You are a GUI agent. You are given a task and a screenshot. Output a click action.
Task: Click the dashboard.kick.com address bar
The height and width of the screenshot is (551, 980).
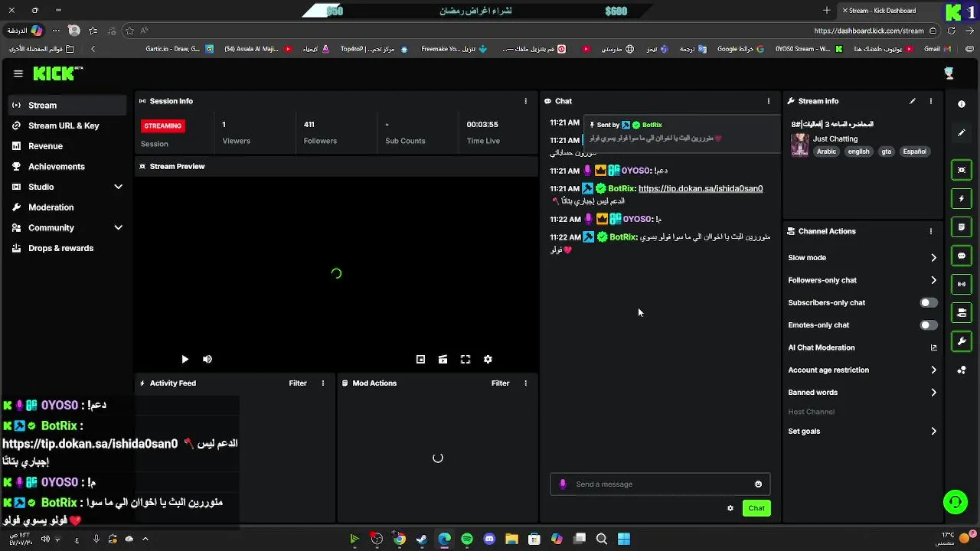869,31
